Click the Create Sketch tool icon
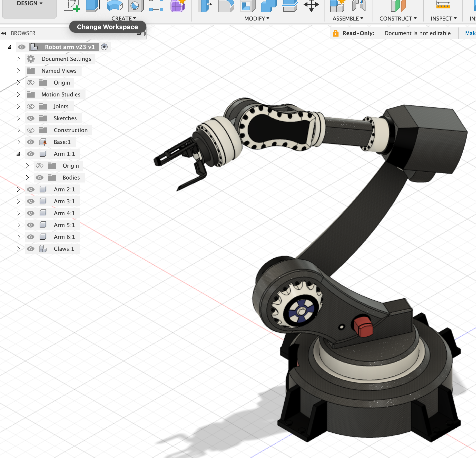The image size is (476, 458). (x=72, y=6)
